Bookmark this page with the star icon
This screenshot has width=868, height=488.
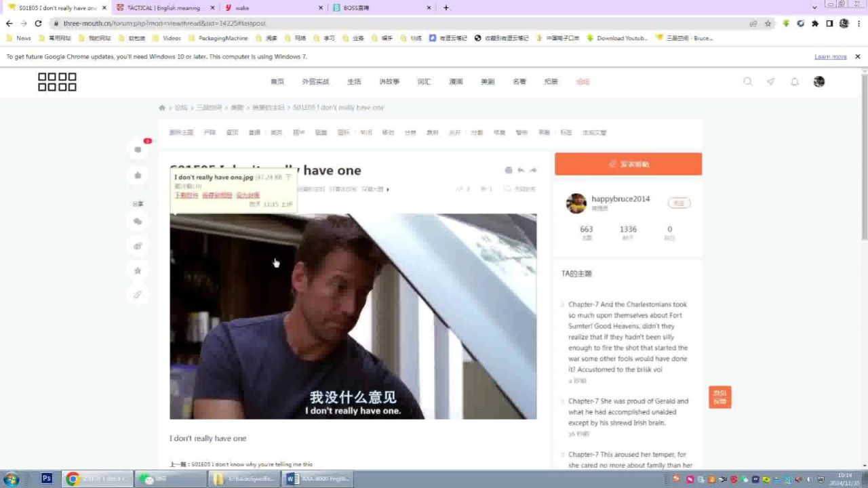(x=768, y=23)
